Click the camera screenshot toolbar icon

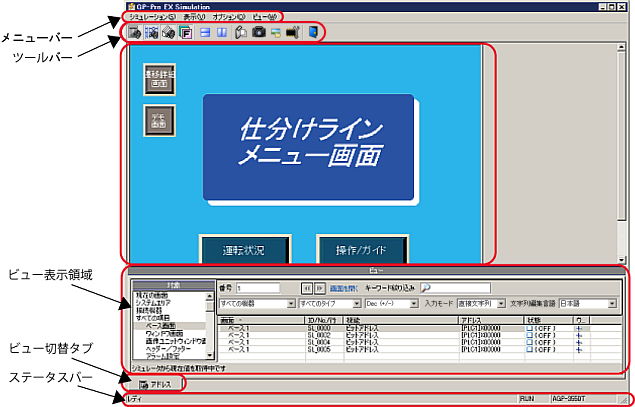click(x=258, y=33)
